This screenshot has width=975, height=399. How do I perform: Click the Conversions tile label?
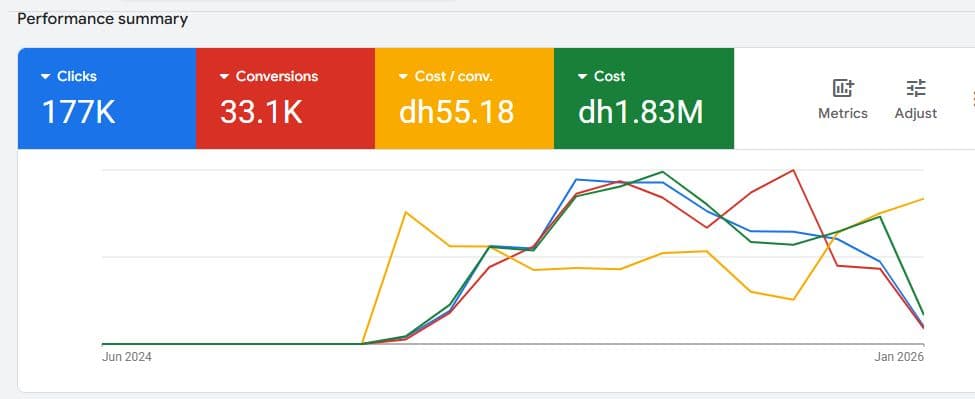pyautogui.click(x=277, y=76)
